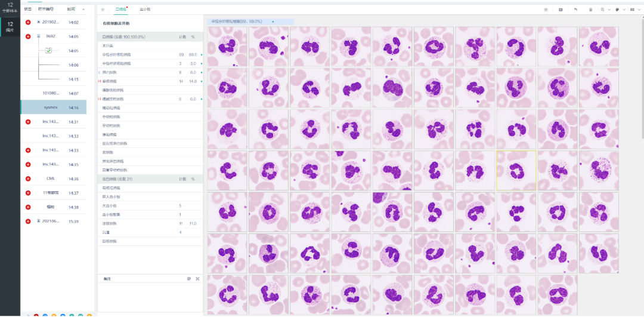Click the red plus status icon for CML
The image size is (644, 317).
[x=28, y=178]
